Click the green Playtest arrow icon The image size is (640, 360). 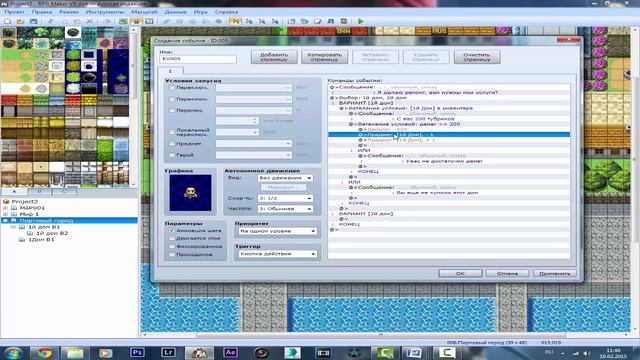pos(360,21)
